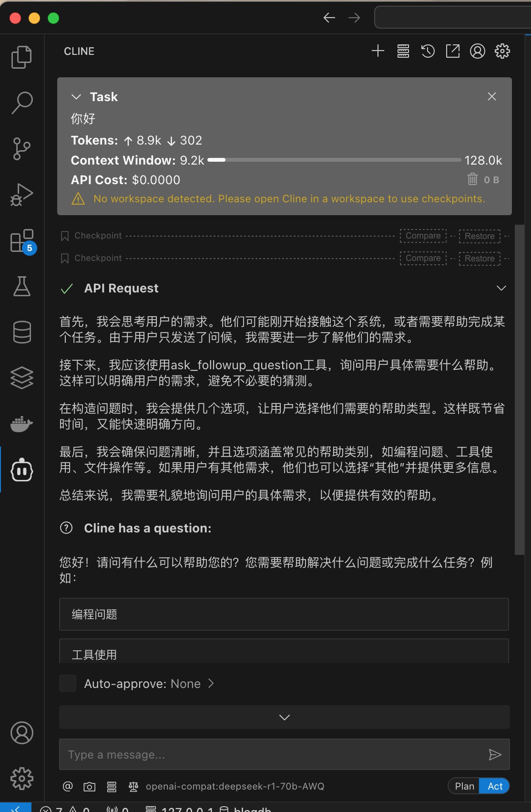Click the Context Window progress bar
The width and height of the screenshot is (531, 812).
(334, 160)
